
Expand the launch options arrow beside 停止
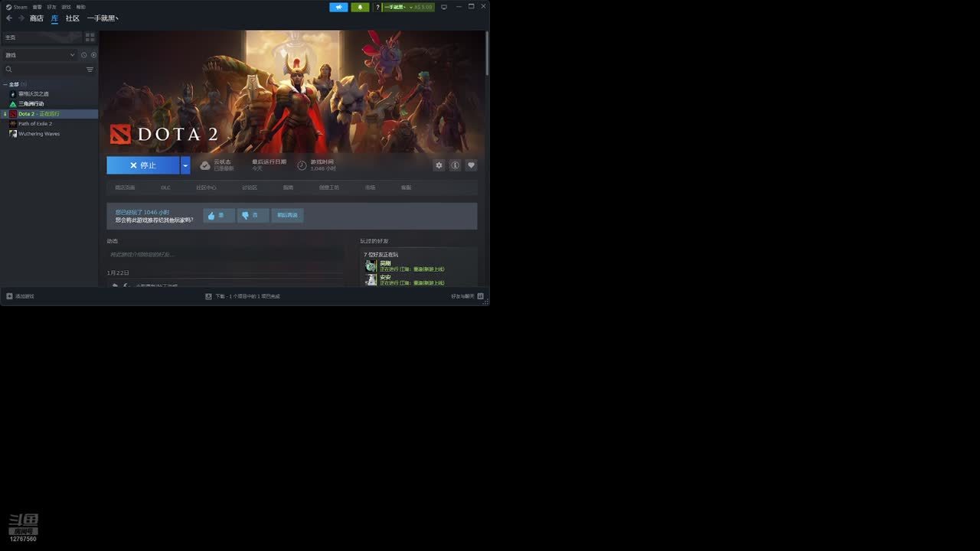pos(185,165)
